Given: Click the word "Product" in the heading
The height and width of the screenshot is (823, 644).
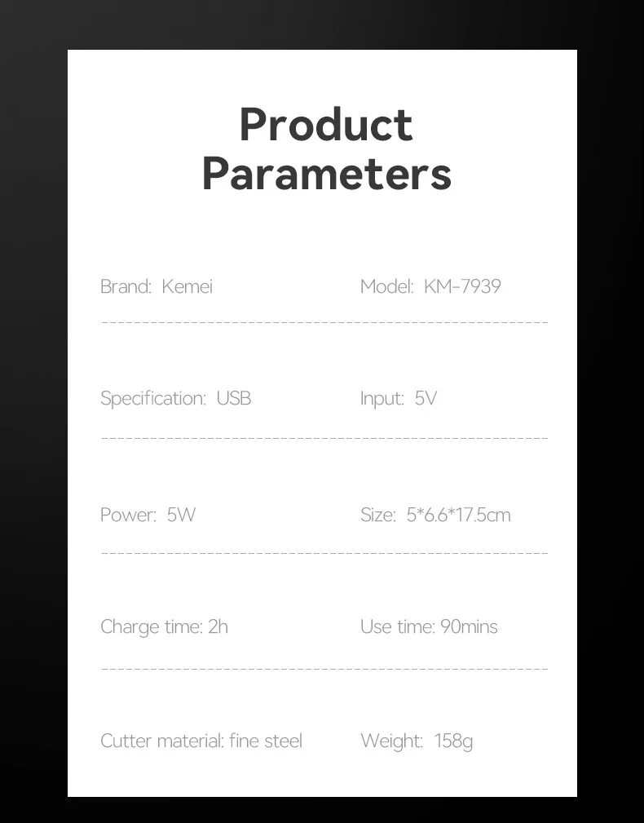Looking at the screenshot, I should point(326,125).
